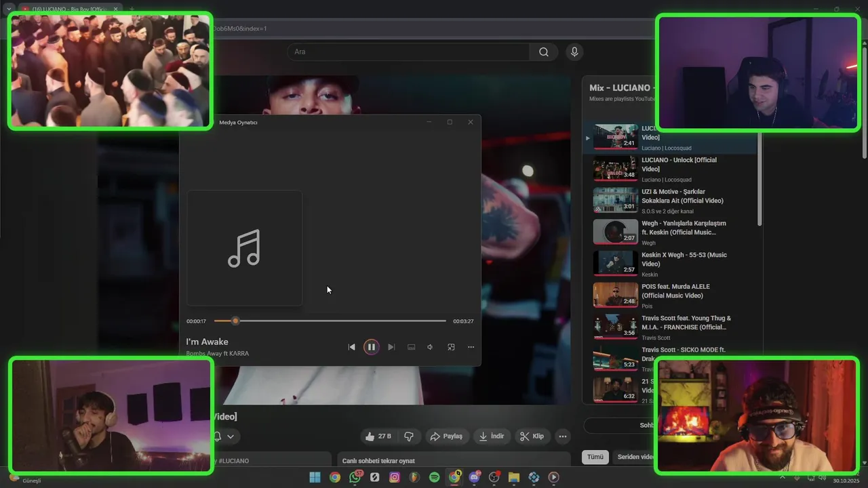The image size is (868, 488).
Task: Select the Tümü filter chip
Action: [595, 457]
